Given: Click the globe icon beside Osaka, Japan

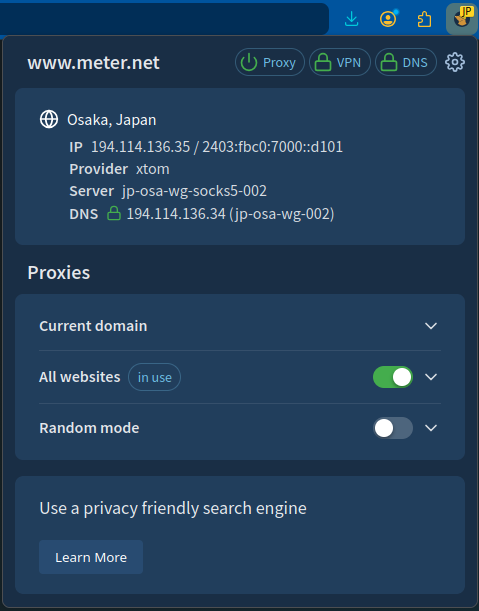Looking at the screenshot, I should [49, 119].
